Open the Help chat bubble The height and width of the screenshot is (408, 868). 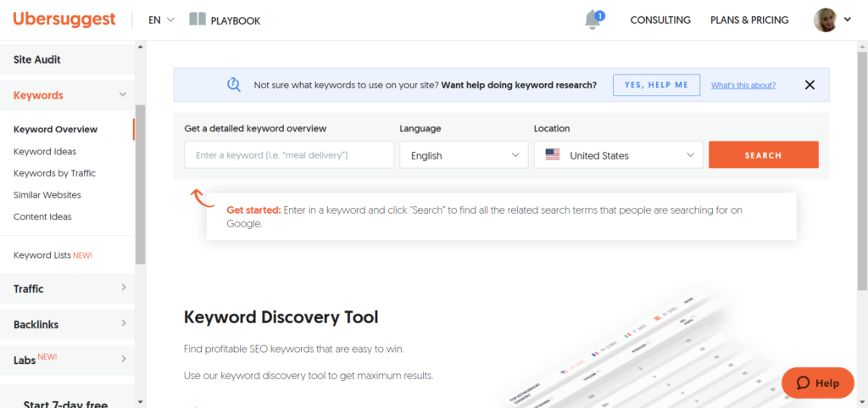pyautogui.click(x=818, y=383)
